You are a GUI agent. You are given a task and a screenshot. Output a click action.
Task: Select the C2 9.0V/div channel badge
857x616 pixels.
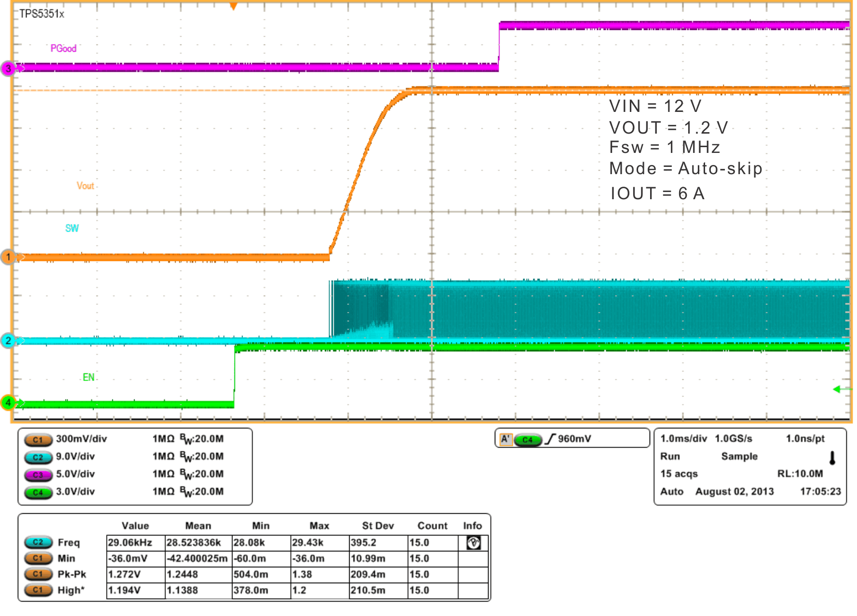point(39,456)
